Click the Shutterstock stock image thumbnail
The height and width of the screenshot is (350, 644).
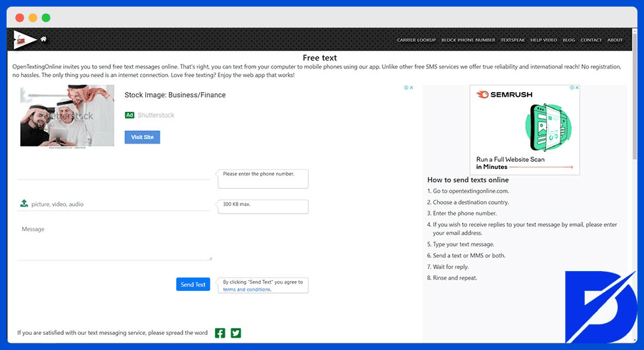67,116
